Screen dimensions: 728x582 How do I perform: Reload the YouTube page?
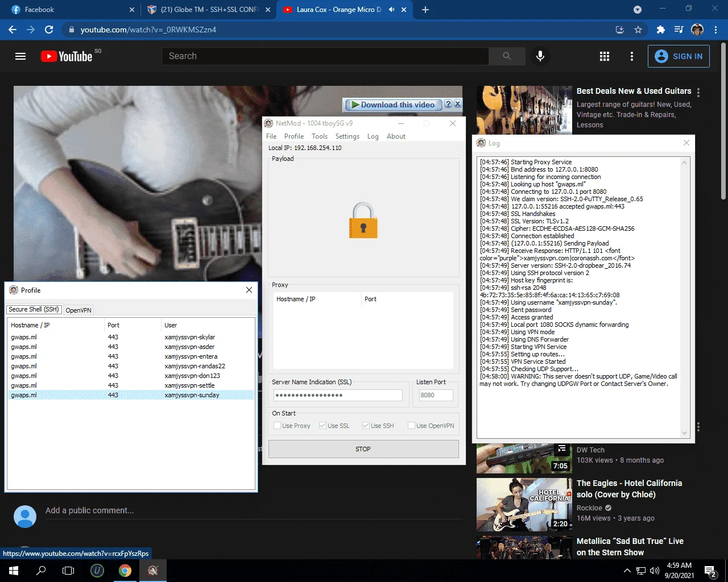(x=49, y=30)
